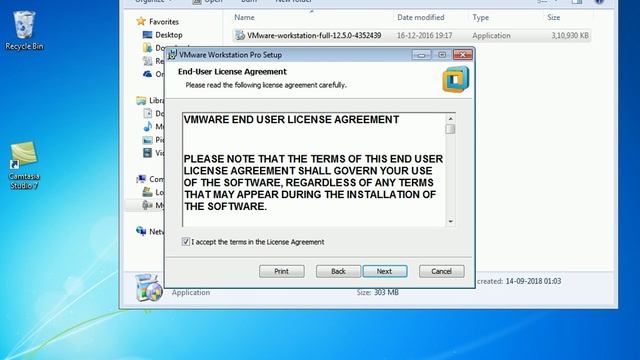Click the Desktop icon under Favorites
The height and width of the screenshot is (360, 640).
click(x=147, y=35)
